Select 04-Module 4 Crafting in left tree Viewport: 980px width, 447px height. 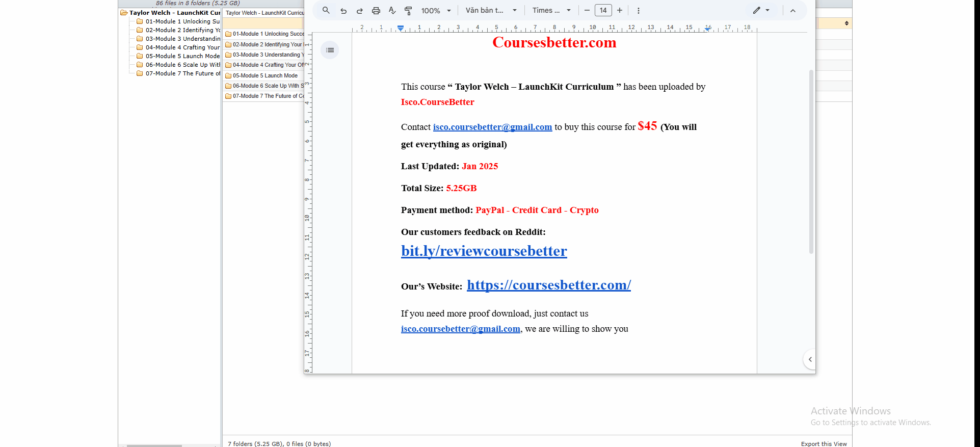pos(182,47)
